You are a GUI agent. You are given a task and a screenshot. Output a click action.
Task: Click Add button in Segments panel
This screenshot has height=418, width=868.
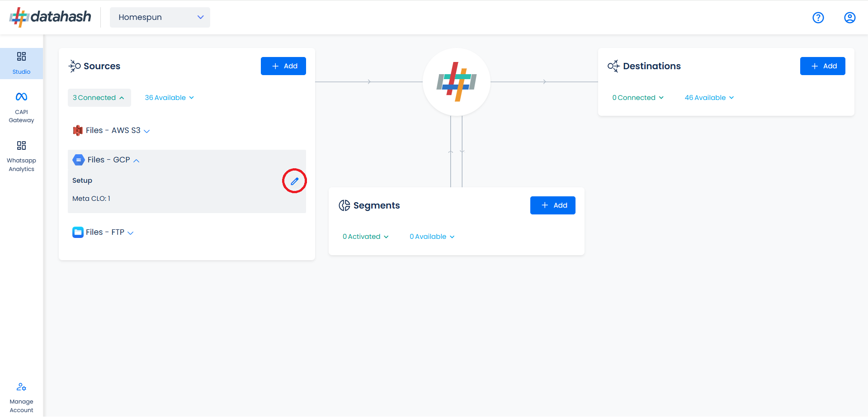pyautogui.click(x=553, y=205)
